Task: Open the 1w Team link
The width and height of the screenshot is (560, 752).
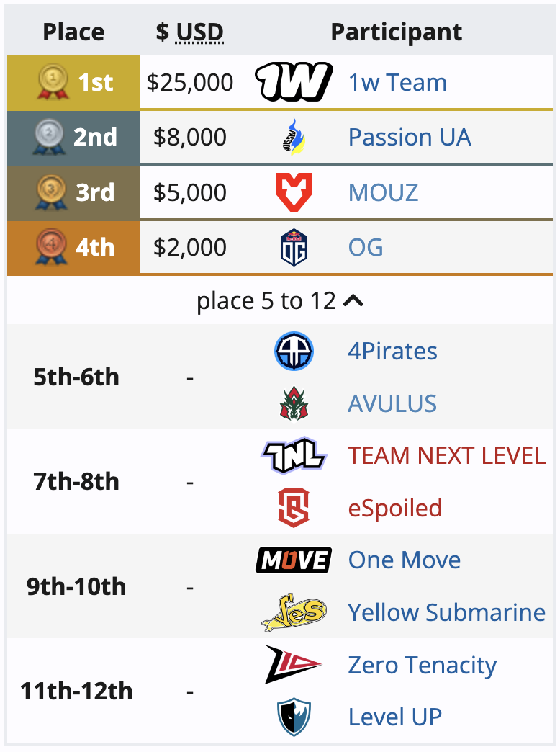Action: (397, 82)
